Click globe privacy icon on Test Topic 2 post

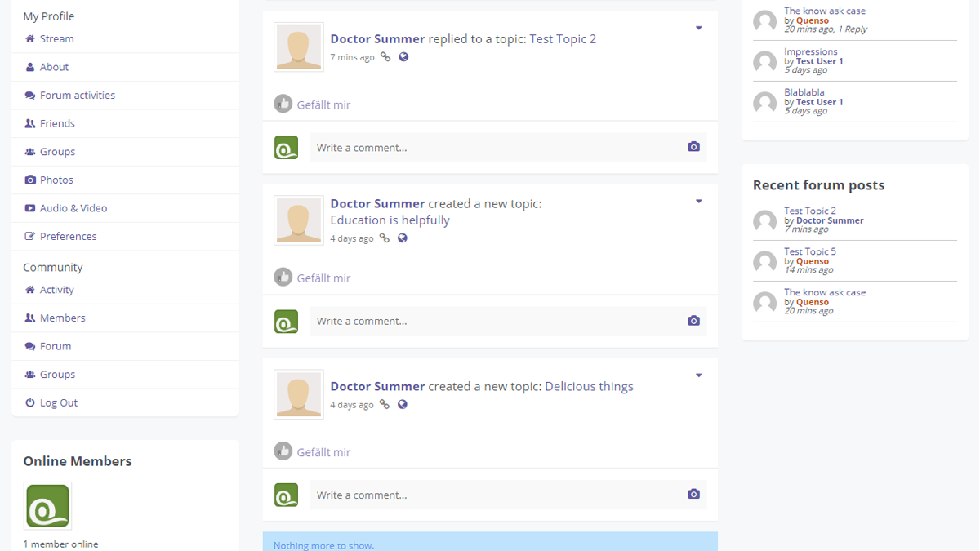click(403, 57)
